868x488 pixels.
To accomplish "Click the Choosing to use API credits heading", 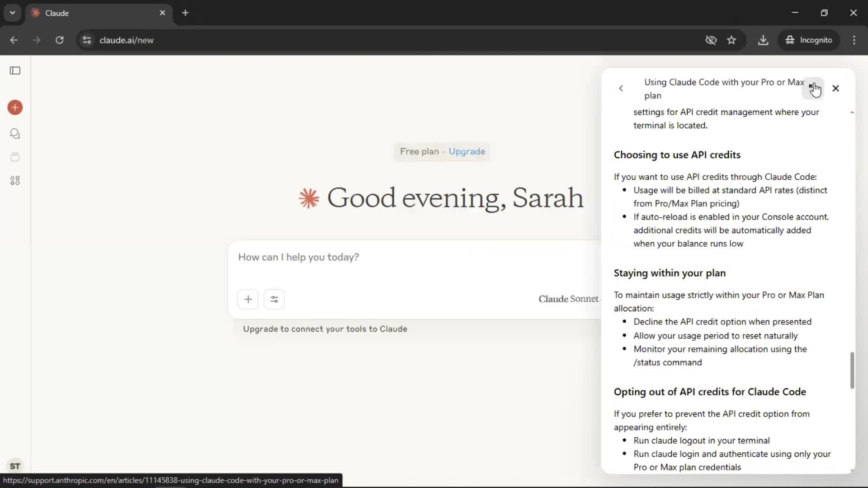I will click(677, 155).
